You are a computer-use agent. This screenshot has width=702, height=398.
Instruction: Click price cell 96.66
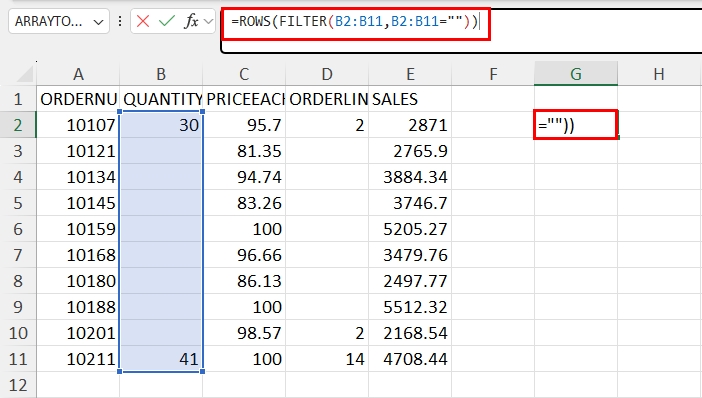pyautogui.click(x=244, y=255)
